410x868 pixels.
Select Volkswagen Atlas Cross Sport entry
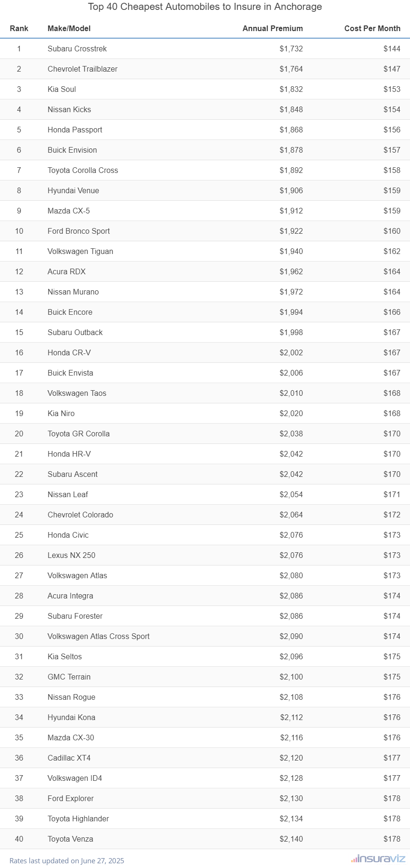point(98,636)
